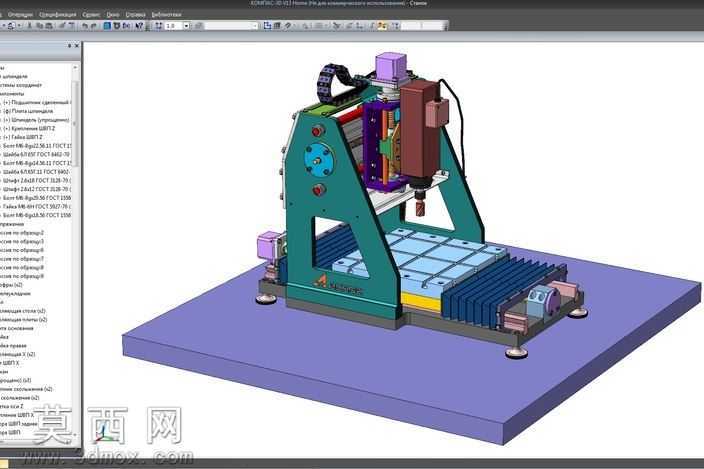This screenshot has height=469, width=704.
Task: Click the Undo arrow icon in toolbar
Action: click(x=84, y=26)
